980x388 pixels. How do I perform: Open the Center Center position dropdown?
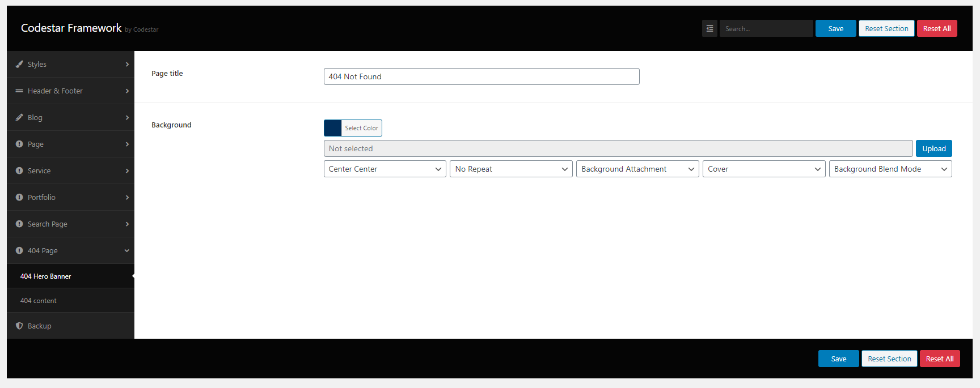point(385,169)
